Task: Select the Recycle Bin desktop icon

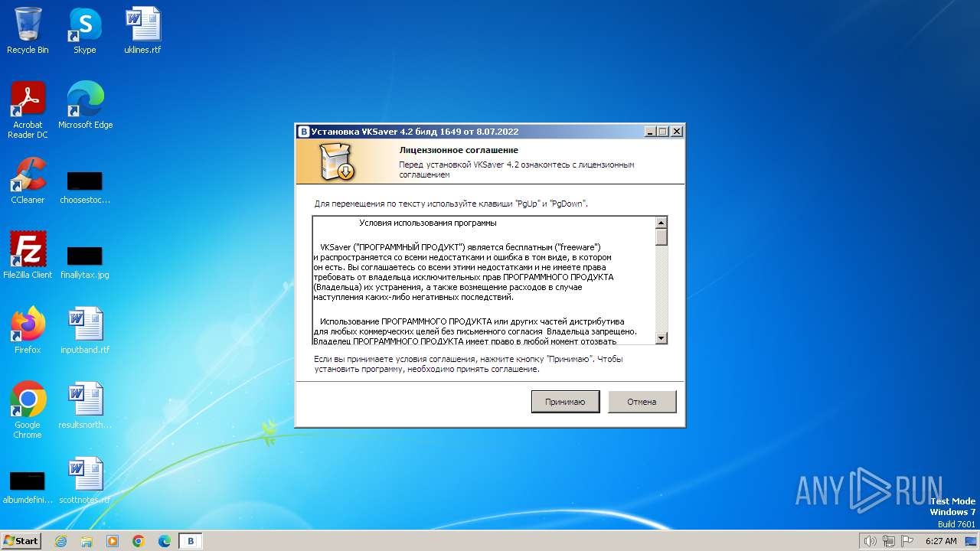Action: tap(28, 31)
